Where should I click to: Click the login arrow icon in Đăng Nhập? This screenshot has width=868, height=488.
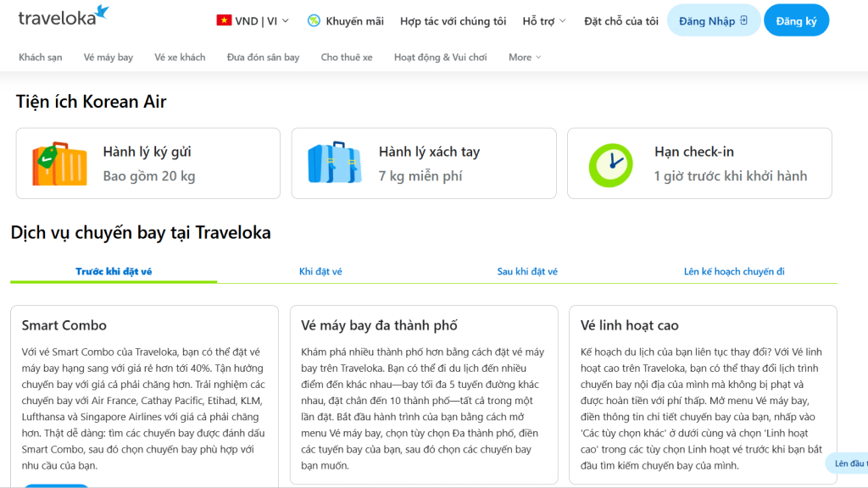tap(743, 20)
